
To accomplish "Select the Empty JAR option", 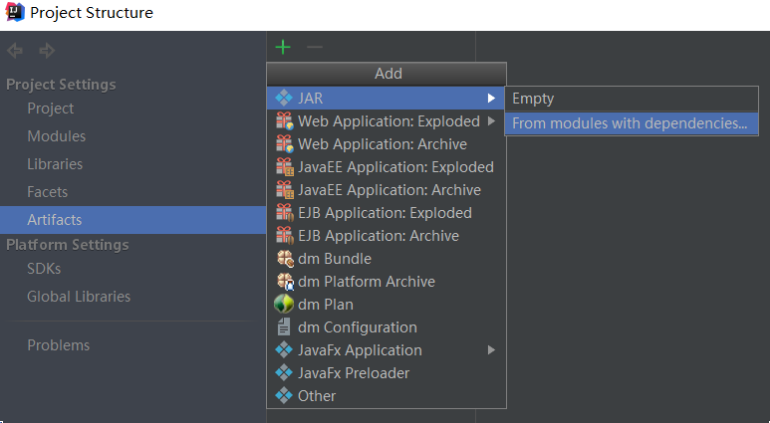I will pyautogui.click(x=533, y=99).
